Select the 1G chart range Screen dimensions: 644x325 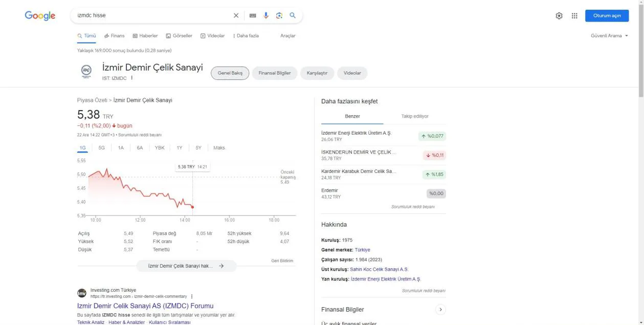(82, 148)
